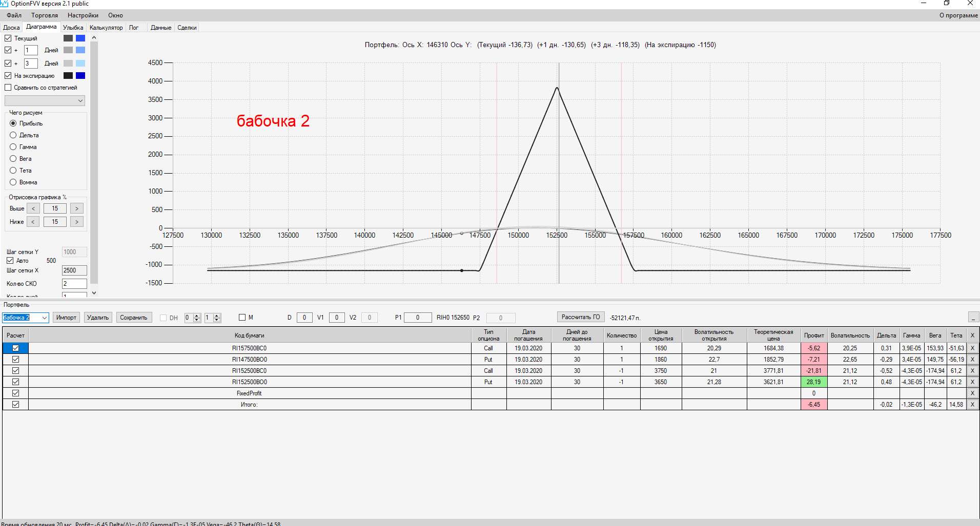Click the settings panel scroll-down arrow
980x526 pixels.
tap(94, 293)
